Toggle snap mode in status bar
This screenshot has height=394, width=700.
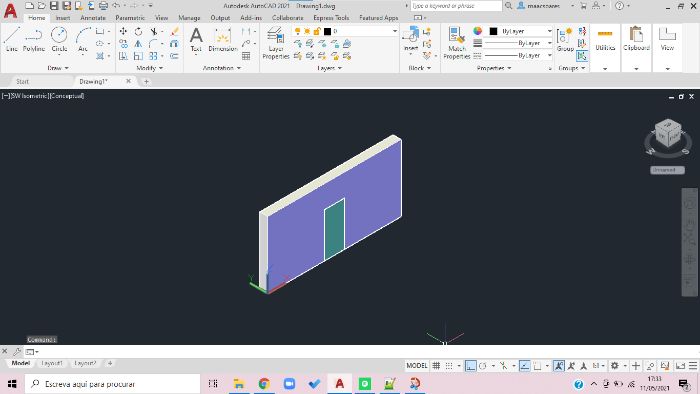click(449, 366)
